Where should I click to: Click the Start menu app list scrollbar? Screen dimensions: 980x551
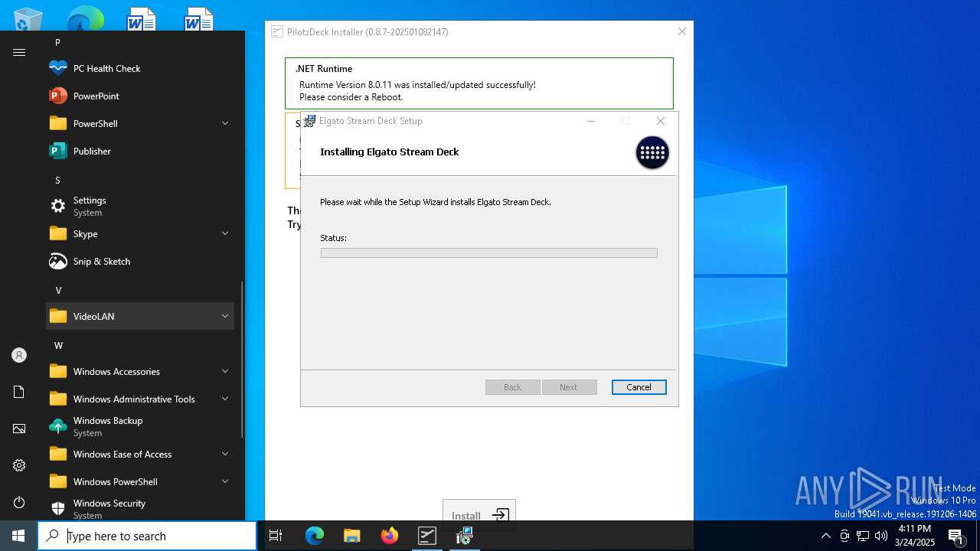[x=242, y=360]
